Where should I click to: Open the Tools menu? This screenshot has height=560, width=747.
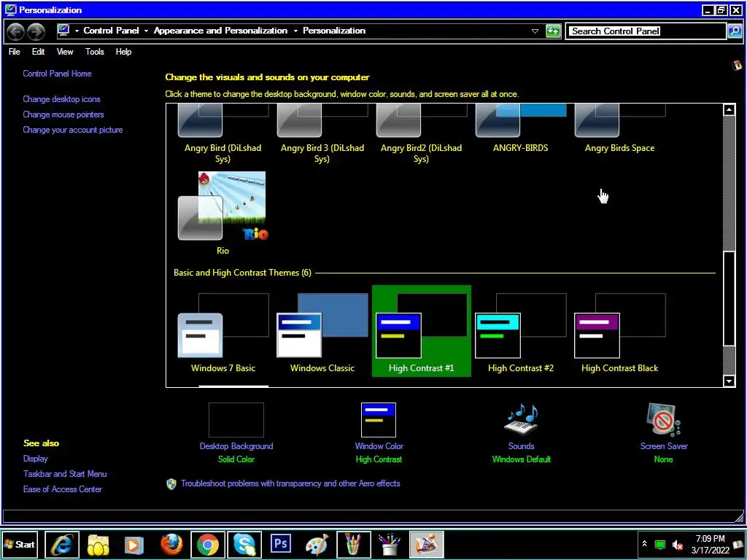[94, 52]
